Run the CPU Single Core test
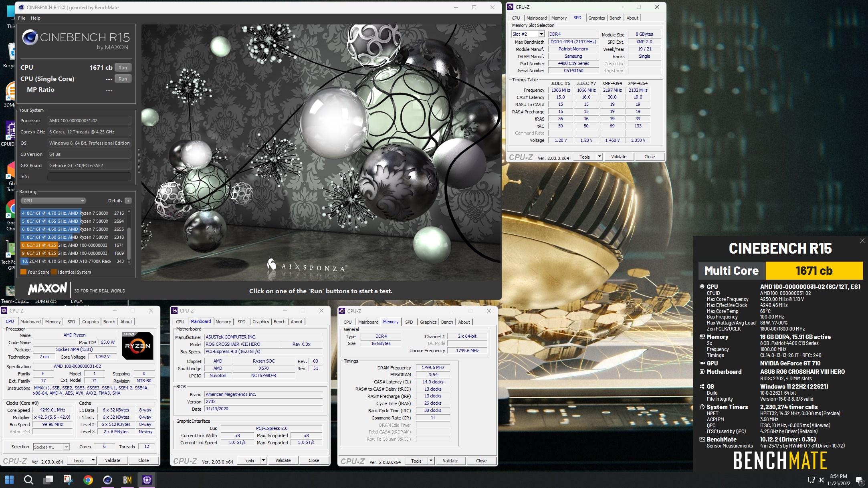 click(x=123, y=79)
